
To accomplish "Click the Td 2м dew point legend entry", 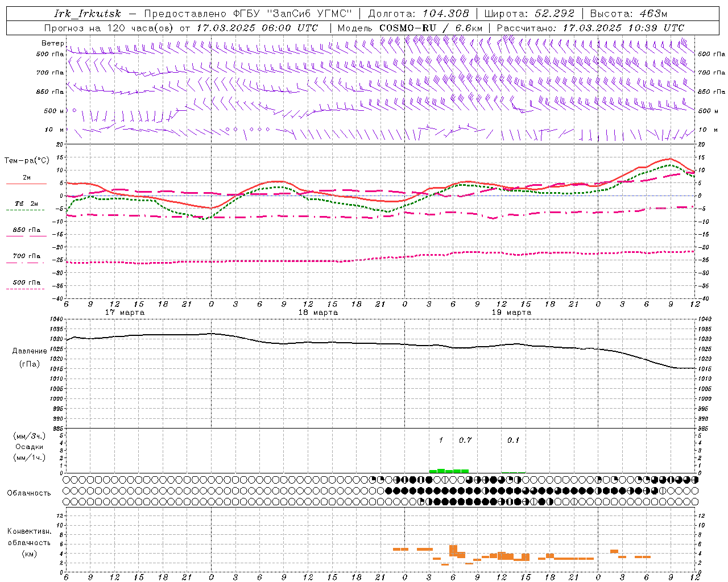I will [x=26, y=203].
